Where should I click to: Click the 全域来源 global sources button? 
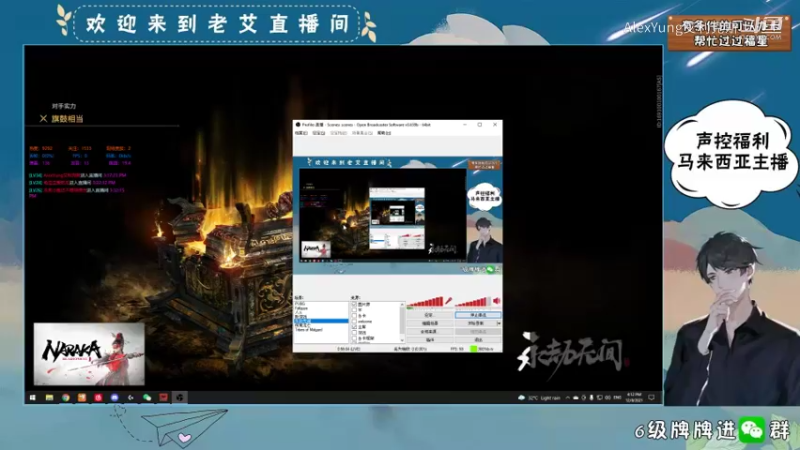click(x=430, y=332)
